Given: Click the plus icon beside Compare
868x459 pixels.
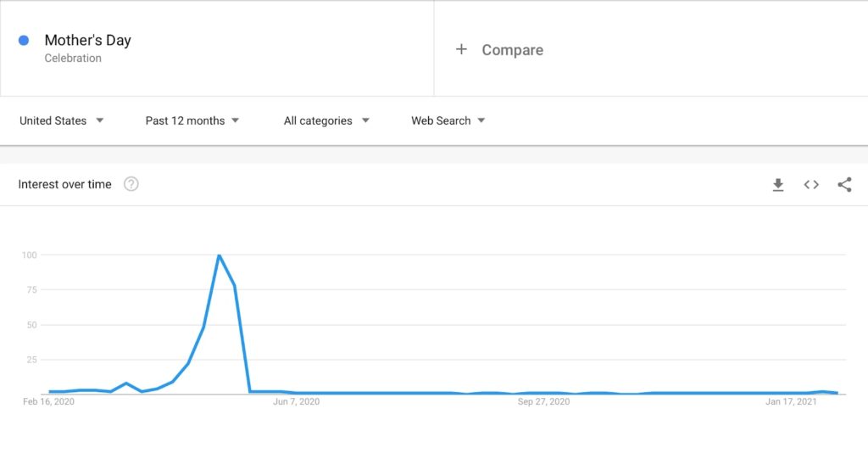Looking at the screenshot, I should [461, 49].
